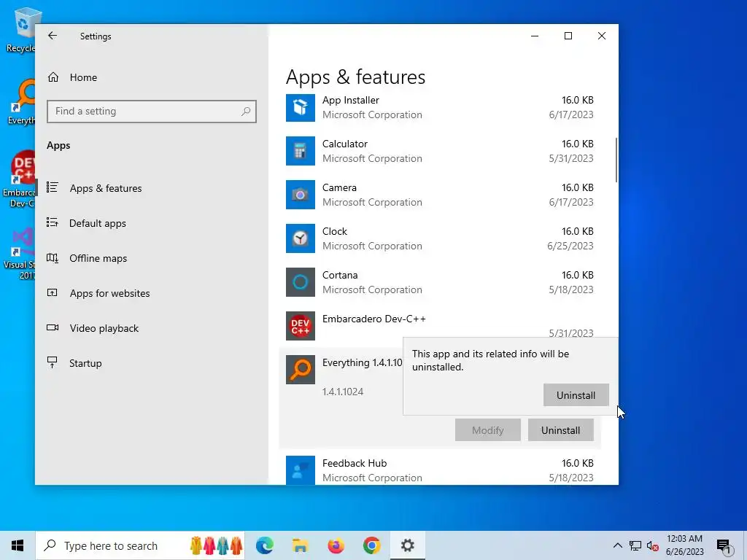Select the Everything app icon in list

[x=300, y=370]
